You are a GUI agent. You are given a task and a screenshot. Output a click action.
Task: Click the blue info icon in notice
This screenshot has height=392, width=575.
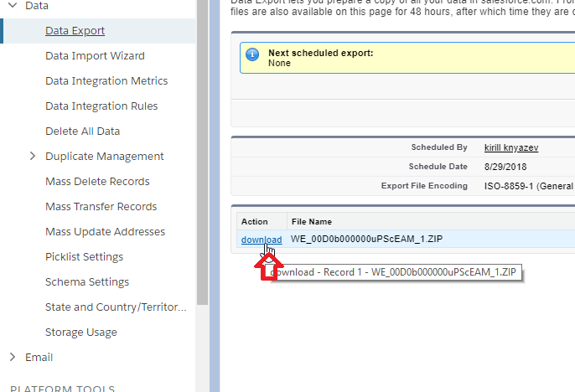click(x=252, y=54)
